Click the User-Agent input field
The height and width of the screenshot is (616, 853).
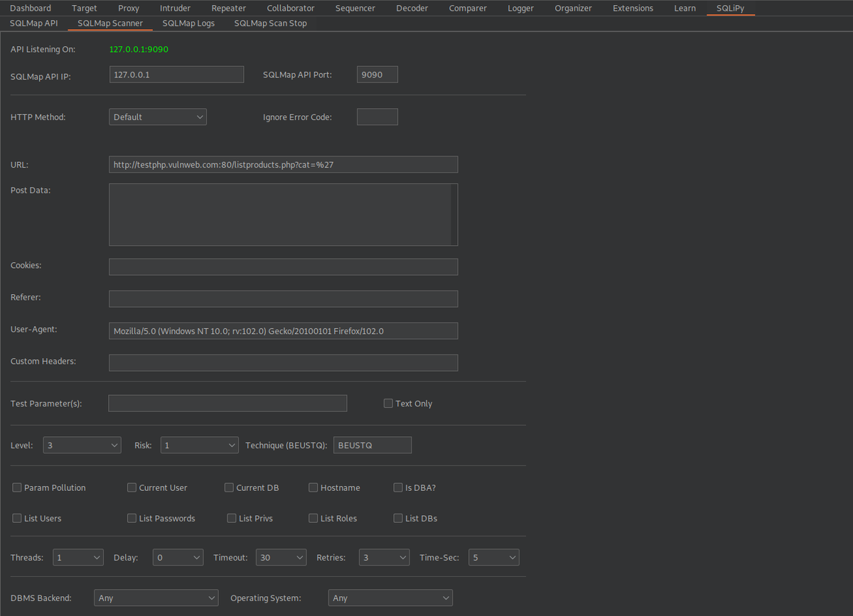pyautogui.click(x=283, y=331)
